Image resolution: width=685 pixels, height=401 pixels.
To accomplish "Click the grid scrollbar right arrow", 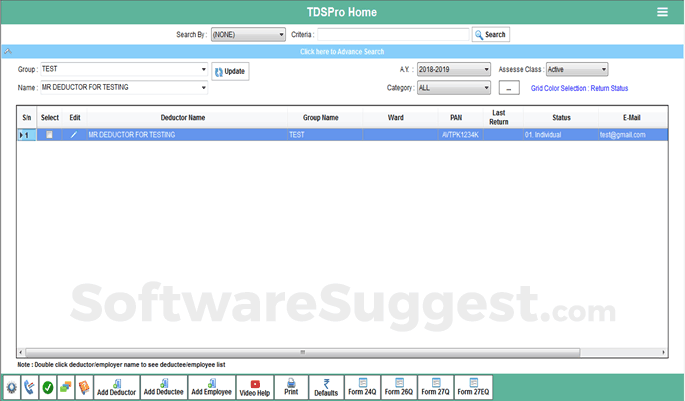I will [663, 352].
